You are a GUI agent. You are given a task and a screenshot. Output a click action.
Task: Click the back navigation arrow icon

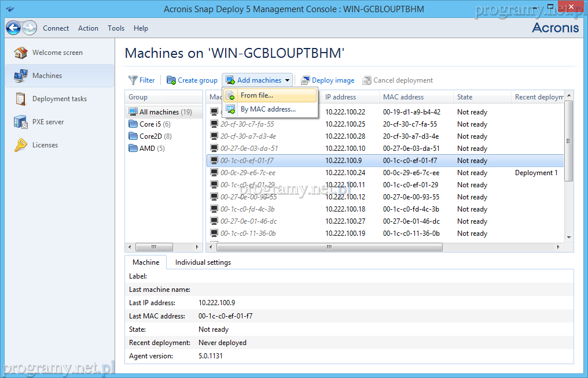(x=13, y=28)
